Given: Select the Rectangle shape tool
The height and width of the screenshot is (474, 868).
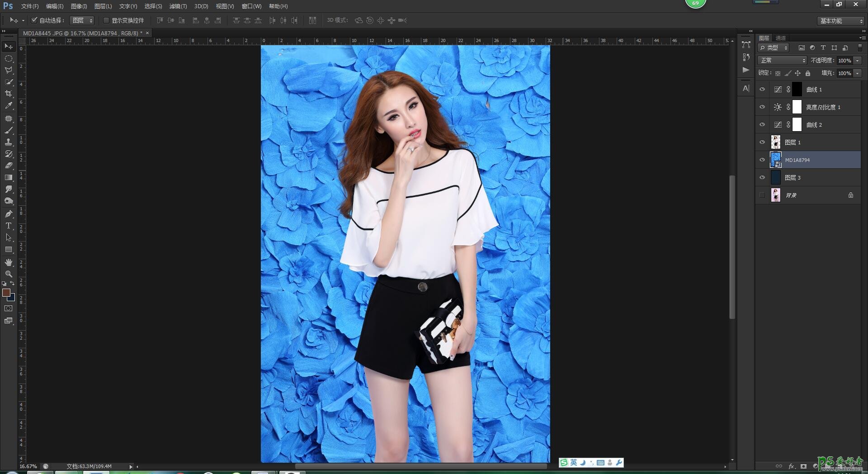Looking at the screenshot, I should click(x=9, y=249).
